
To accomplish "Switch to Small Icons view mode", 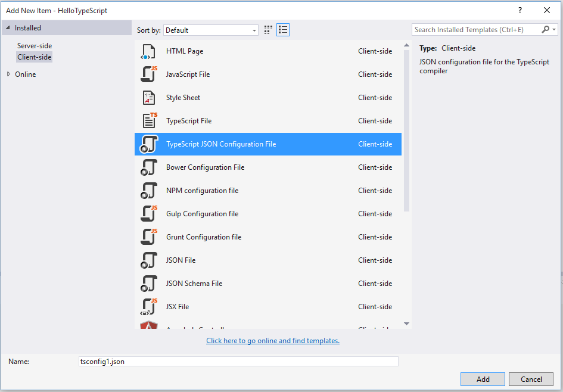I will pyautogui.click(x=267, y=29).
